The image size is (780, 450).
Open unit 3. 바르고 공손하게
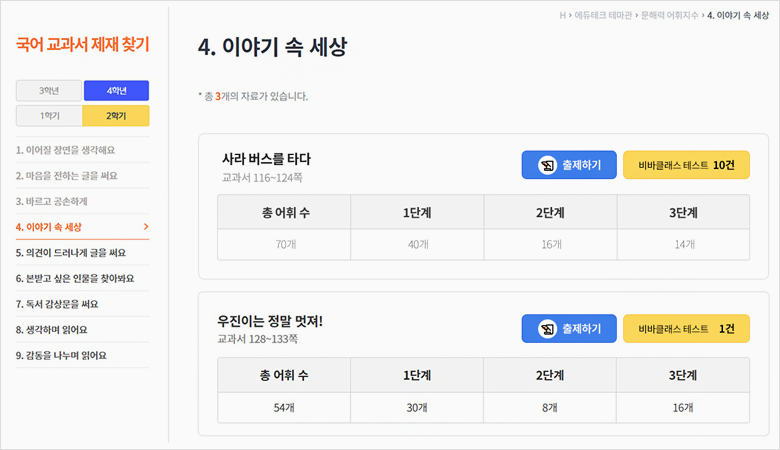click(83, 201)
